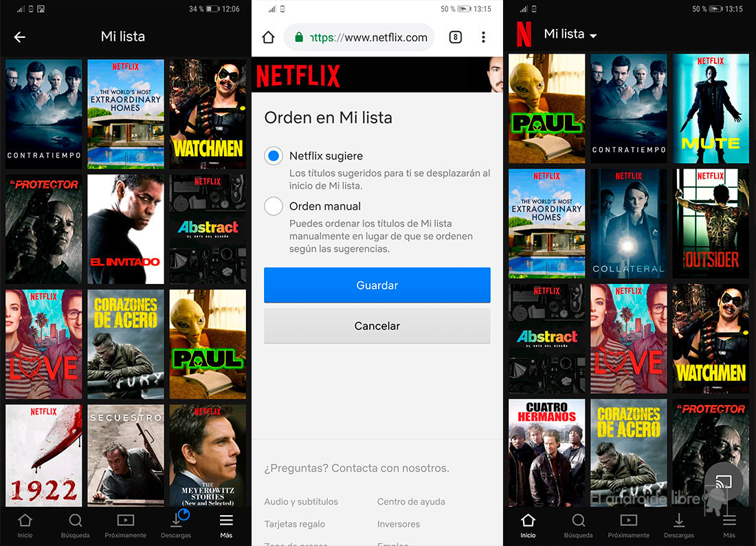This screenshot has width=756, height=546.
Task: Open Collateral poster in right screen
Action: (629, 223)
